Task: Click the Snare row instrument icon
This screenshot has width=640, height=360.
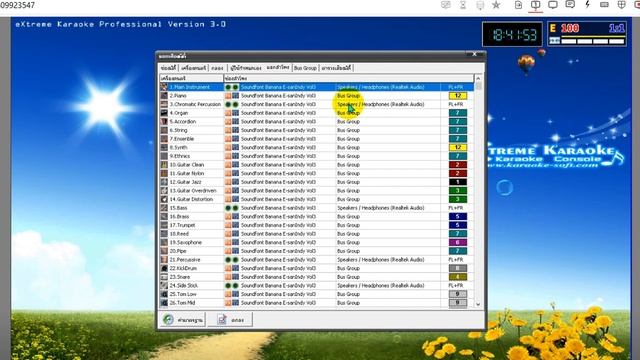Action: point(164,277)
